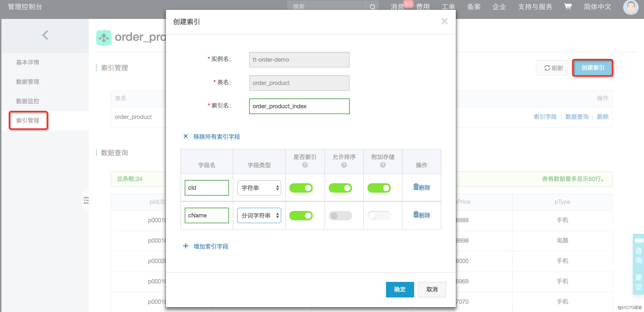Image resolution: width=644 pixels, height=312 pixels.
Task: Click the 总条数:24 text
Action: [129, 179]
